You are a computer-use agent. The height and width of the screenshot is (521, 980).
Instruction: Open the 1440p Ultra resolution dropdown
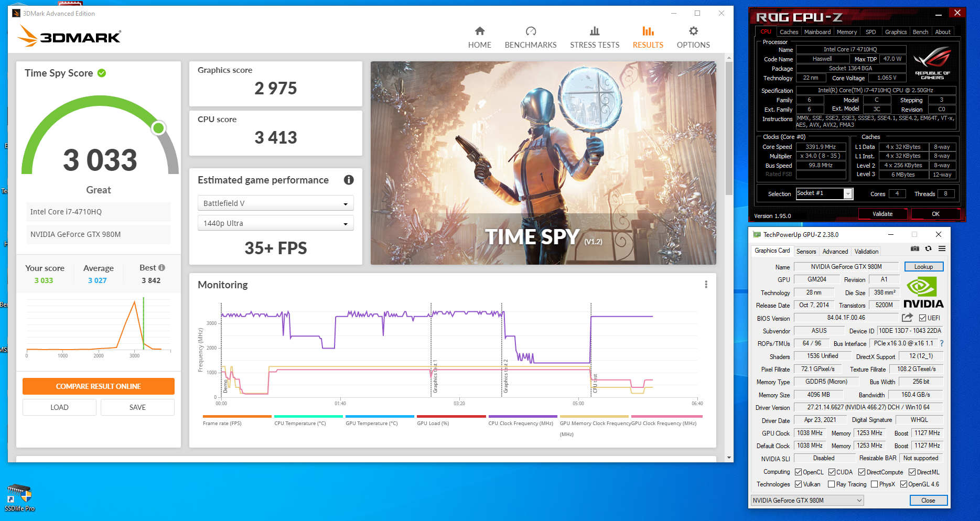pyautogui.click(x=275, y=223)
